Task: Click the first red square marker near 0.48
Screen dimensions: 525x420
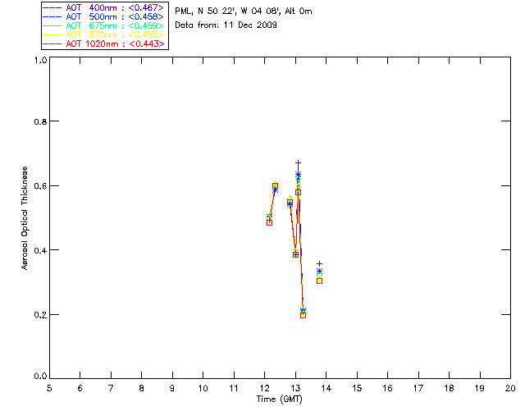Action: 269,222
